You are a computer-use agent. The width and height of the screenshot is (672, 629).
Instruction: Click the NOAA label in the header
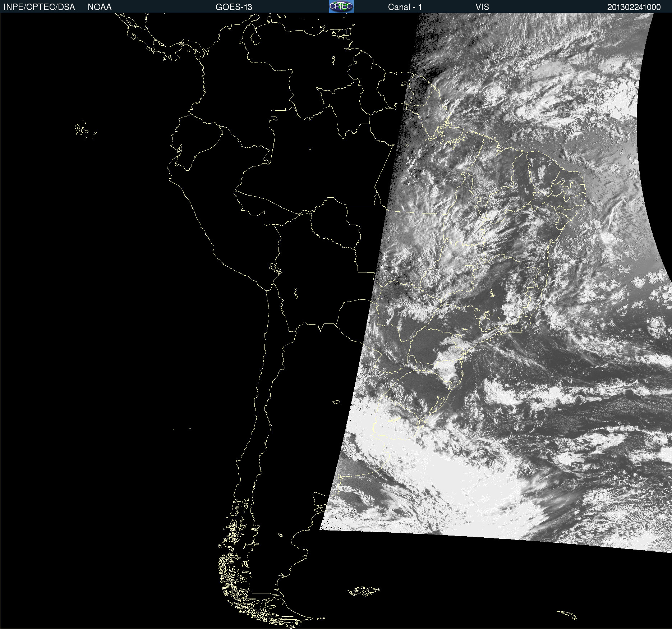tap(100, 7)
